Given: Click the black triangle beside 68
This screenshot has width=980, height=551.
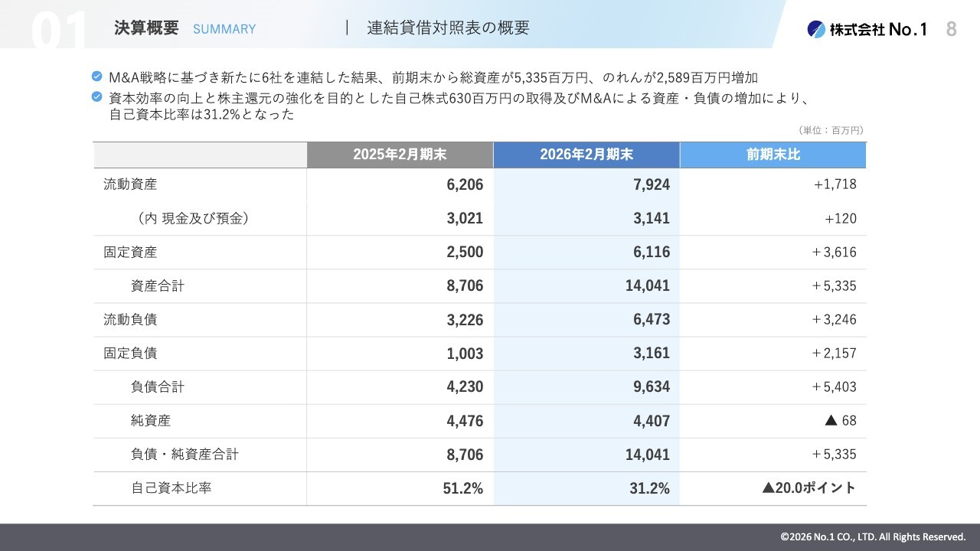Looking at the screenshot, I should 831,421.
